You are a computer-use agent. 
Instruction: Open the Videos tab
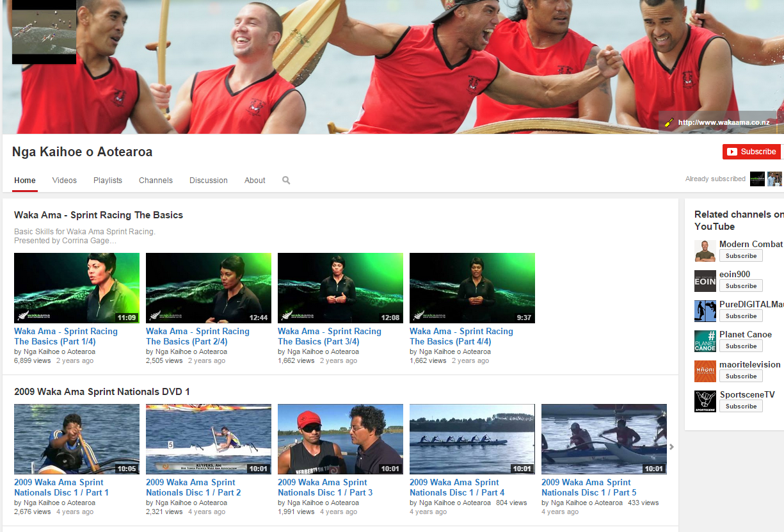point(65,181)
